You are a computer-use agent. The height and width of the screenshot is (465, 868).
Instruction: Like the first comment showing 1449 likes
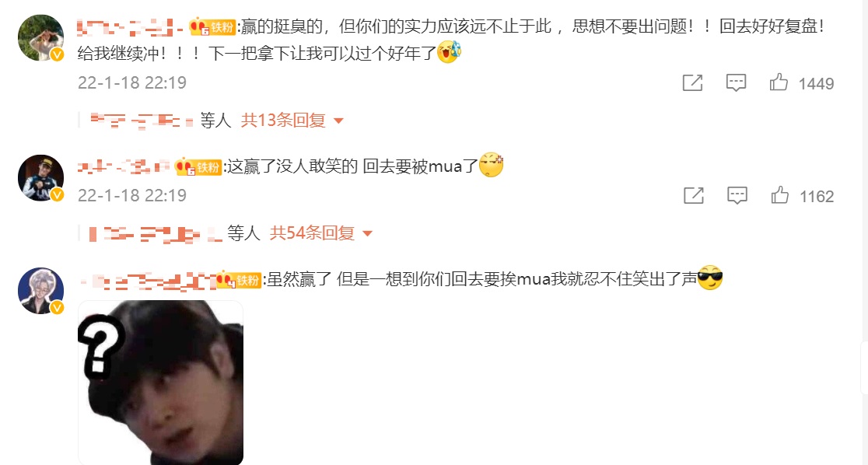point(779,82)
